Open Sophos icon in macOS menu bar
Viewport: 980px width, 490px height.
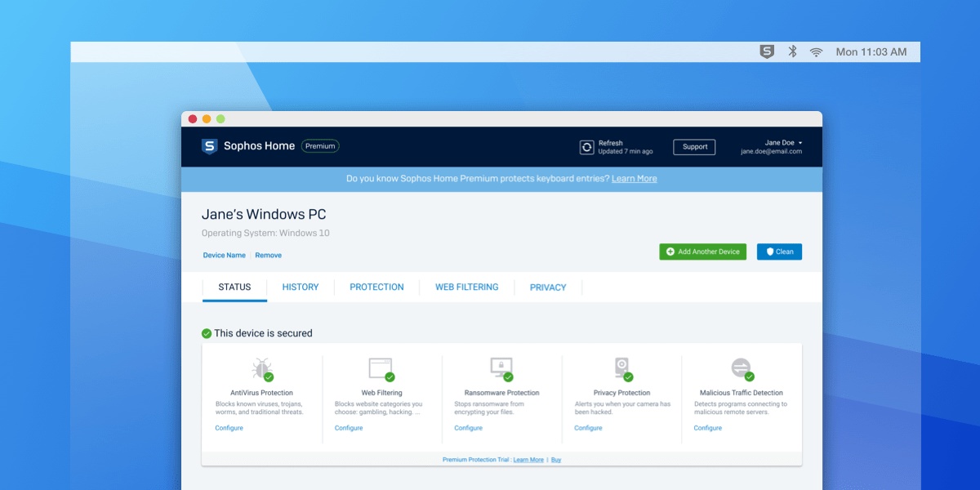click(766, 51)
